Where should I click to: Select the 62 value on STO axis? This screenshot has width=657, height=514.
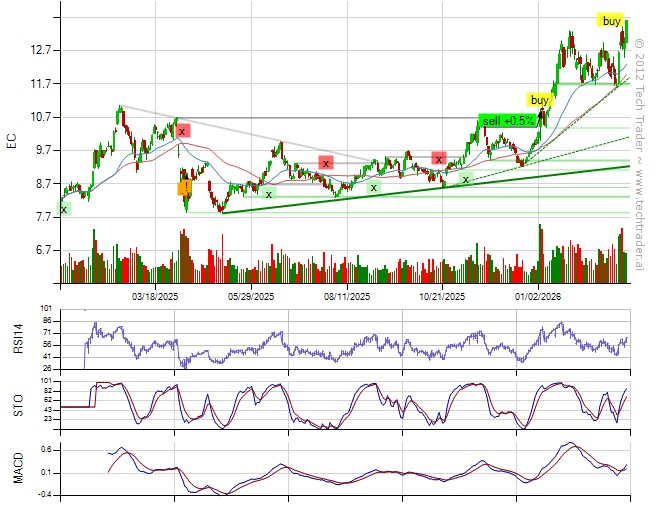[x=46, y=400]
